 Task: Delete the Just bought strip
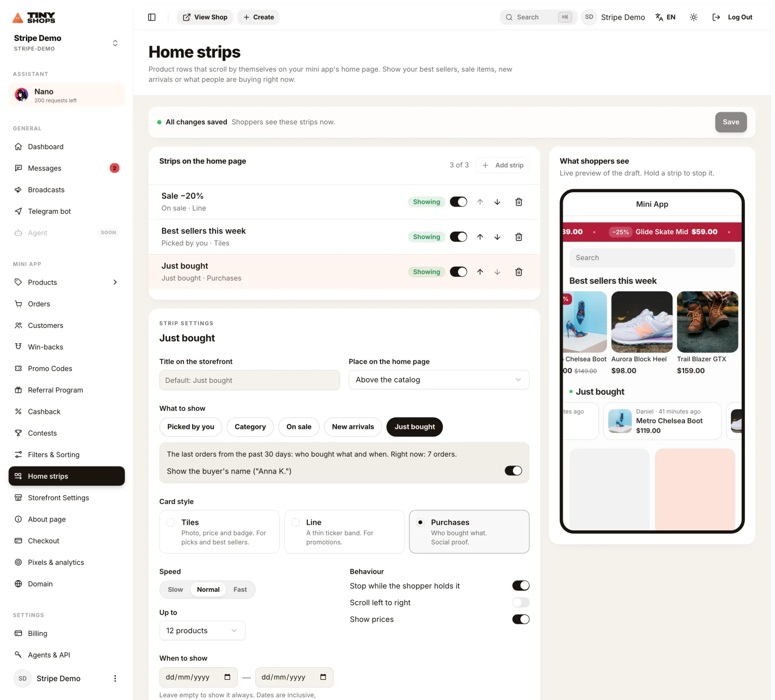(x=519, y=272)
